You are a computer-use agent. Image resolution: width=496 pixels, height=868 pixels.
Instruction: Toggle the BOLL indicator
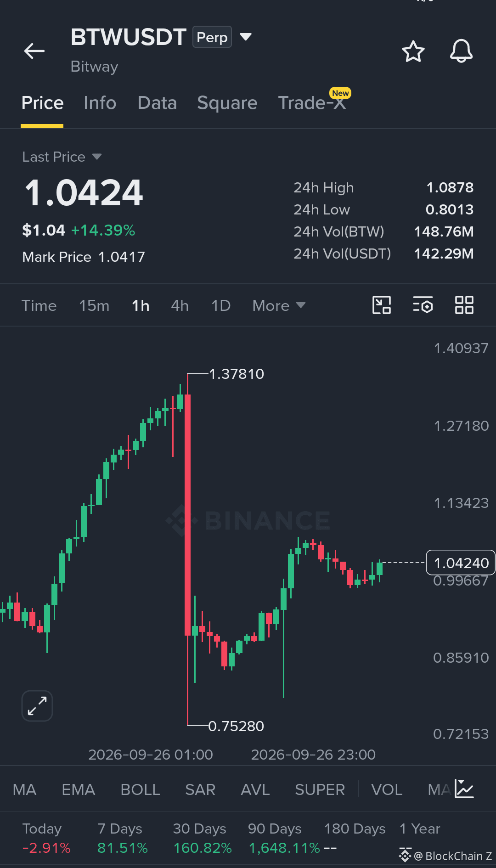[140, 789]
